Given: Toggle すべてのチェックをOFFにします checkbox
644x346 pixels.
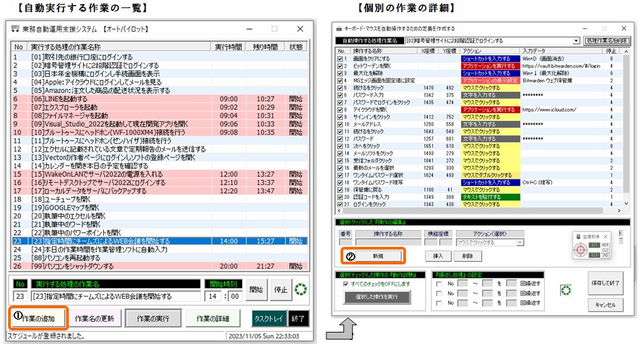Looking at the screenshot, I should [x=345, y=284].
